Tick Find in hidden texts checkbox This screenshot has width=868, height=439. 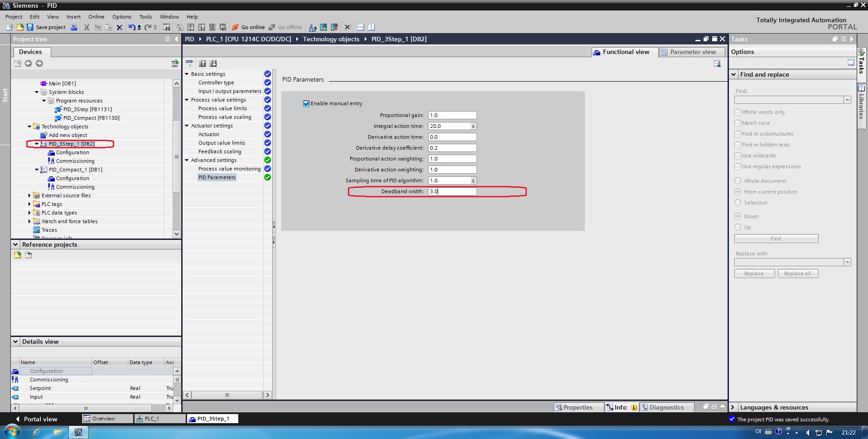click(738, 145)
